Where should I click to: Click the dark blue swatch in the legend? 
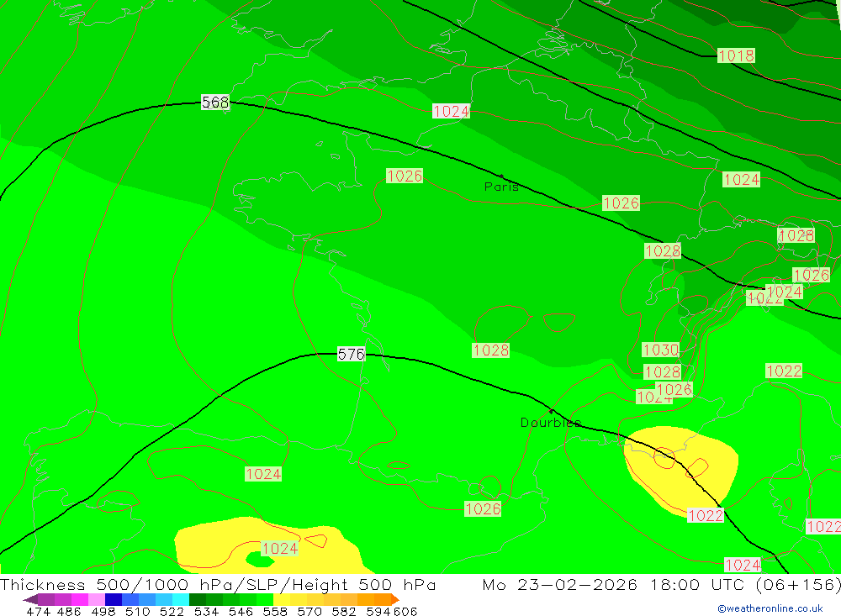tap(114, 599)
